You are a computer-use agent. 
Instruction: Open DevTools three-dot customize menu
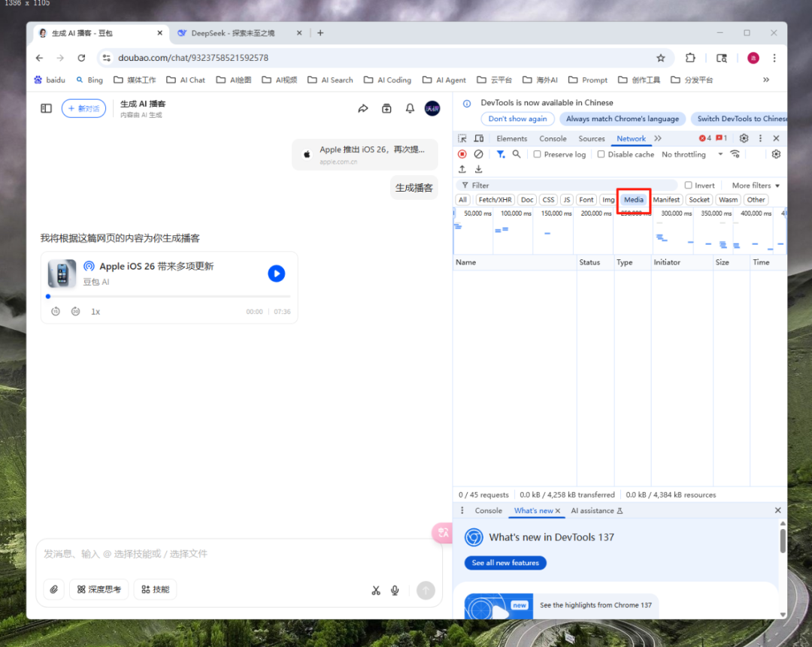click(760, 138)
